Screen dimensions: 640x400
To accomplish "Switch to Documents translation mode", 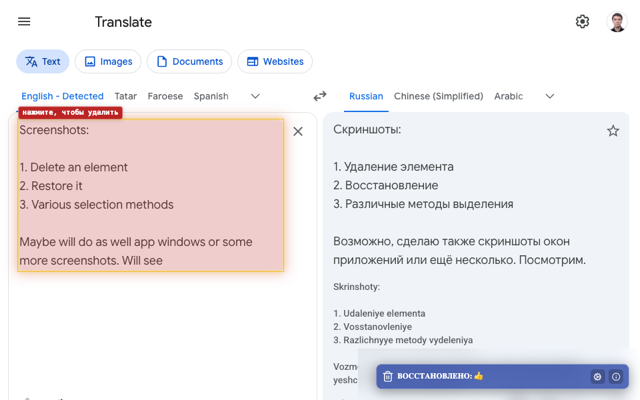I will pyautogui.click(x=189, y=62).
